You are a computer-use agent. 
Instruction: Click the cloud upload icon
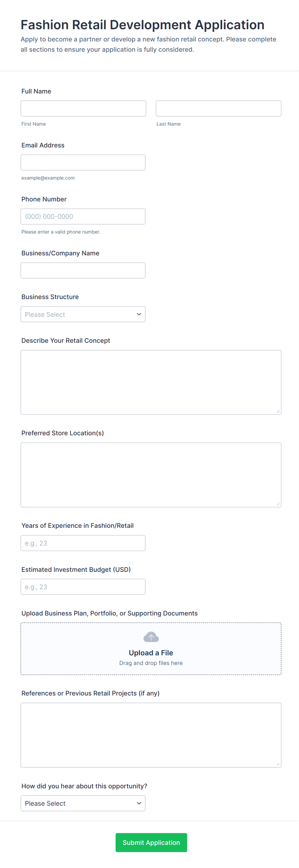tap(151, 637)
